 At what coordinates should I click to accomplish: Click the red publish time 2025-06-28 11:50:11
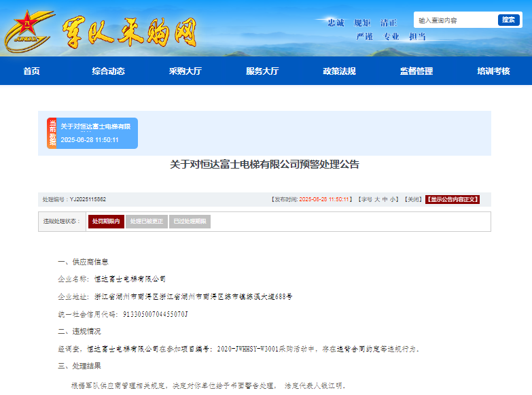[x=323, y=199]
